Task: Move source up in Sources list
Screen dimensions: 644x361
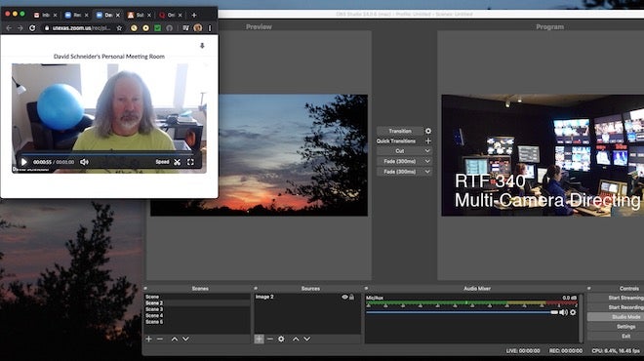Action: click(x=296, y=339)
